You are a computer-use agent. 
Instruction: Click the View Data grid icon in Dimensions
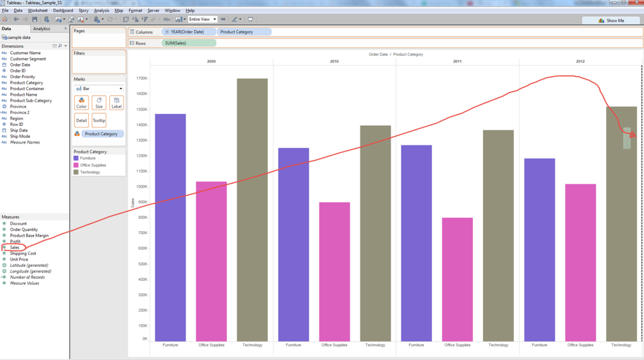pyautogui.click(x=55, y=46)
